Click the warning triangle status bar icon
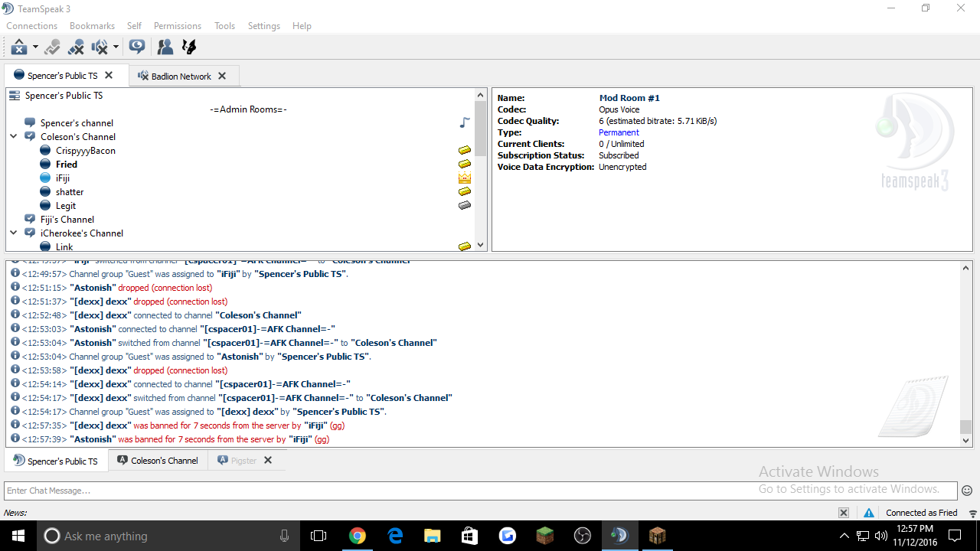Image resolution: width=980 pixels, height=551 pixels. point(869,513)
